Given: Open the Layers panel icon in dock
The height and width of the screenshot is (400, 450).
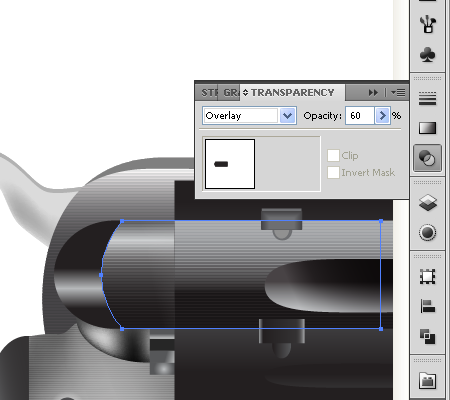Looking at the screenshot, I should pos(427,202).
